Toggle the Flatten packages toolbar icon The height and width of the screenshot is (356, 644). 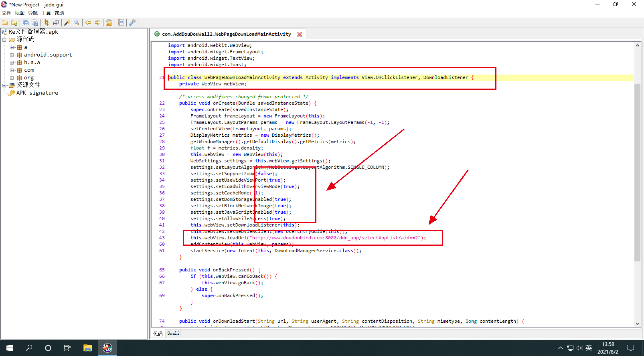pyautogui.click(x=56, y=23)
